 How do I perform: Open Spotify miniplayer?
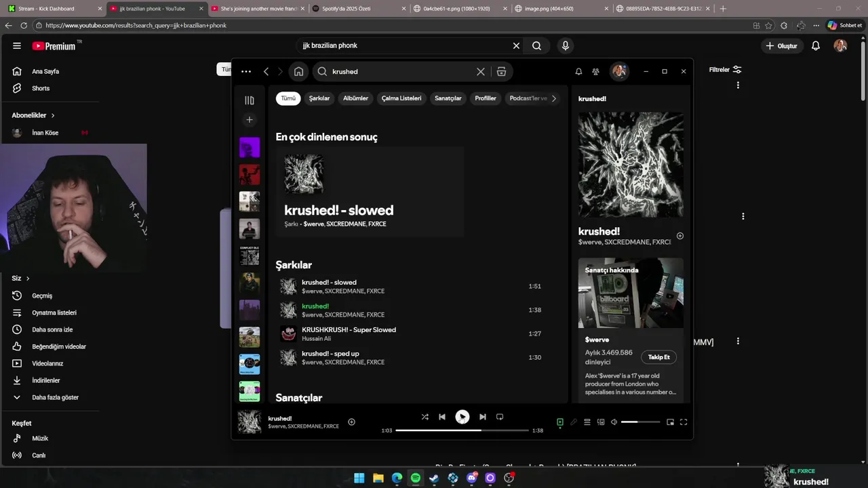coord(670,422)
